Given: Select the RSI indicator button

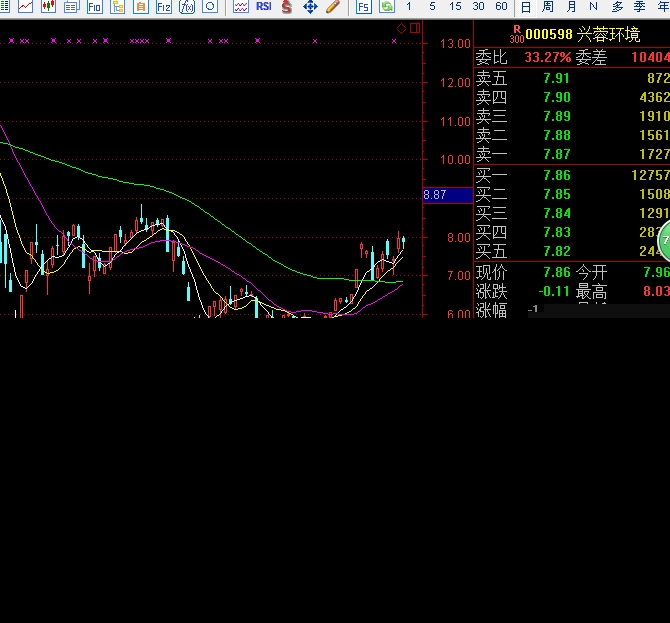Looking at the screenshot, I should coord(264,6).
